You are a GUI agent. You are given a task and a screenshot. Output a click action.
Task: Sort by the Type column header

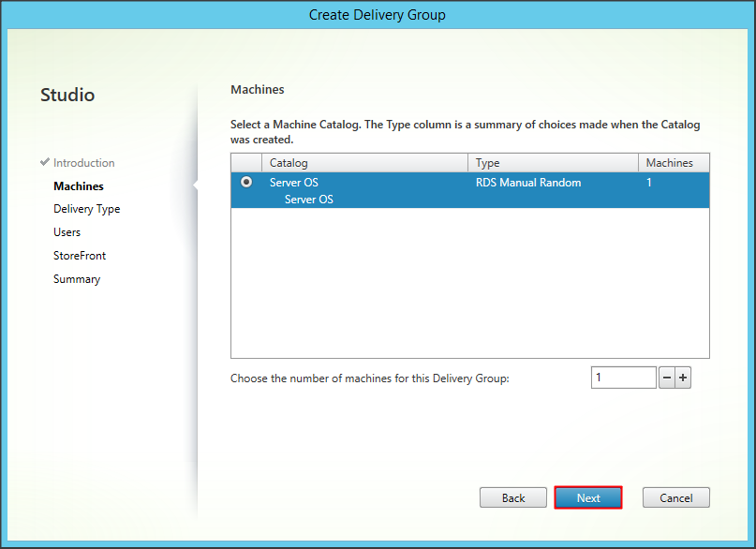click(x=553, y=163)
